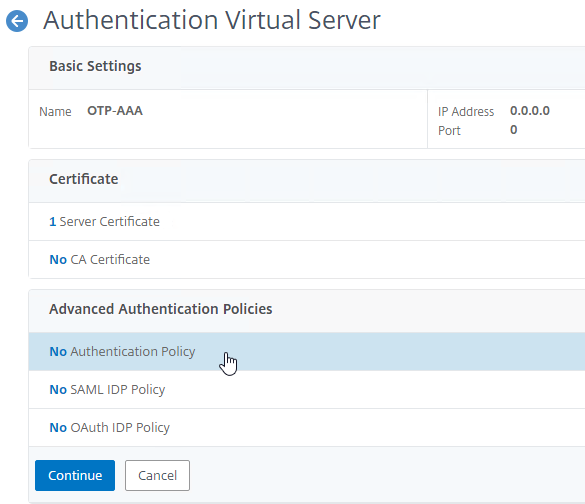The height and width of the screenshot is (504, 585).
Task: Click the IP Address field label
Action: 466,112
